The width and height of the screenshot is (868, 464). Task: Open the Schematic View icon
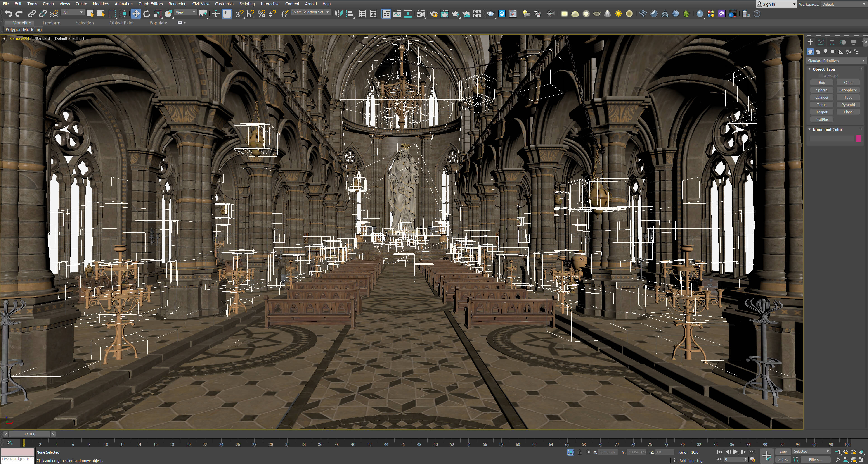point(408,14)
